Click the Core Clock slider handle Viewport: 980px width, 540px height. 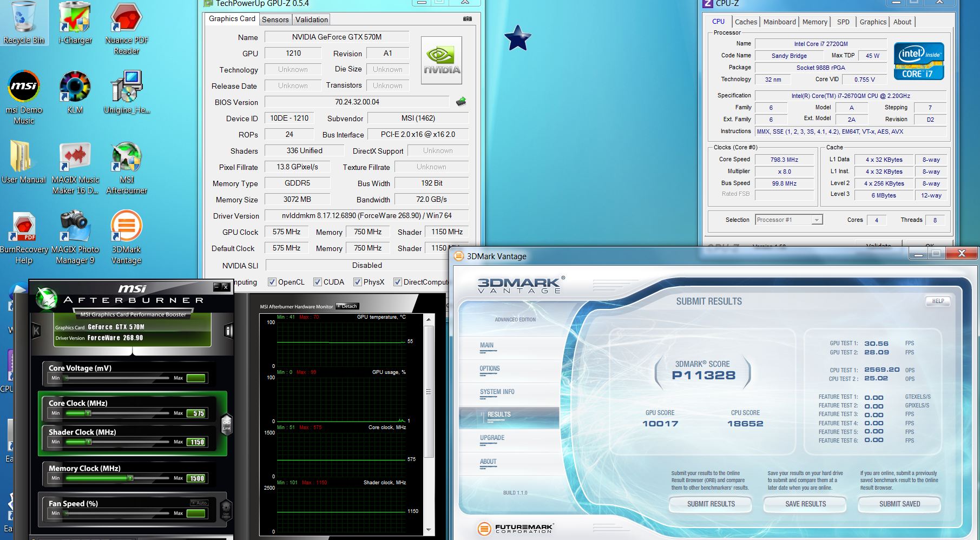tap(88, 413)
